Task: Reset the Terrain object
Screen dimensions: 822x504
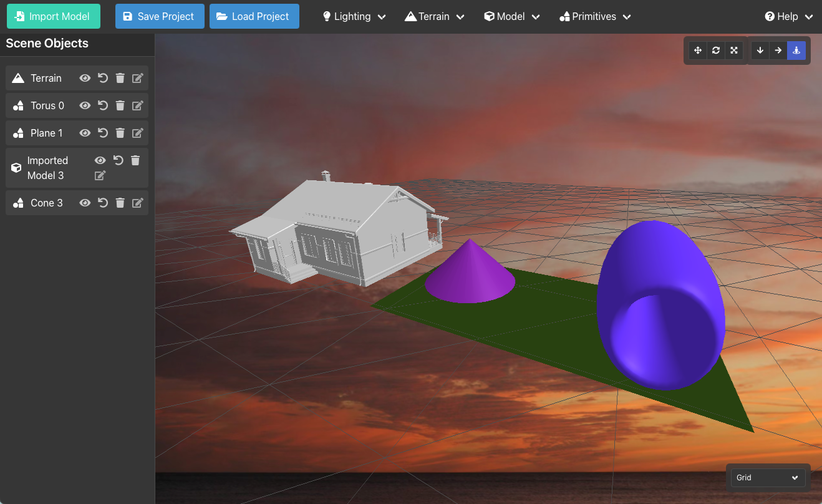Action: click(x=103, y=78)
